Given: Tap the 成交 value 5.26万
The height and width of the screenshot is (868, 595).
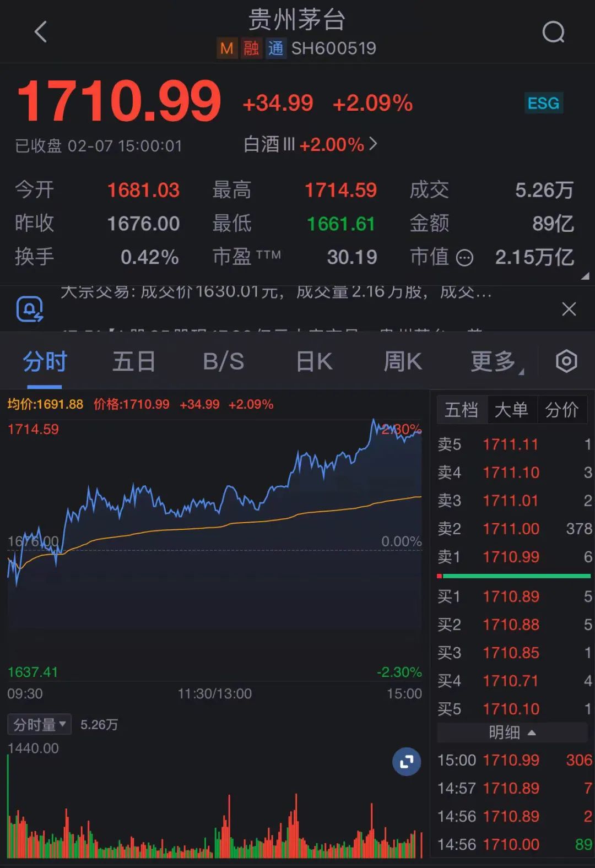Looking at the screenshot, I should click(544, 191).
